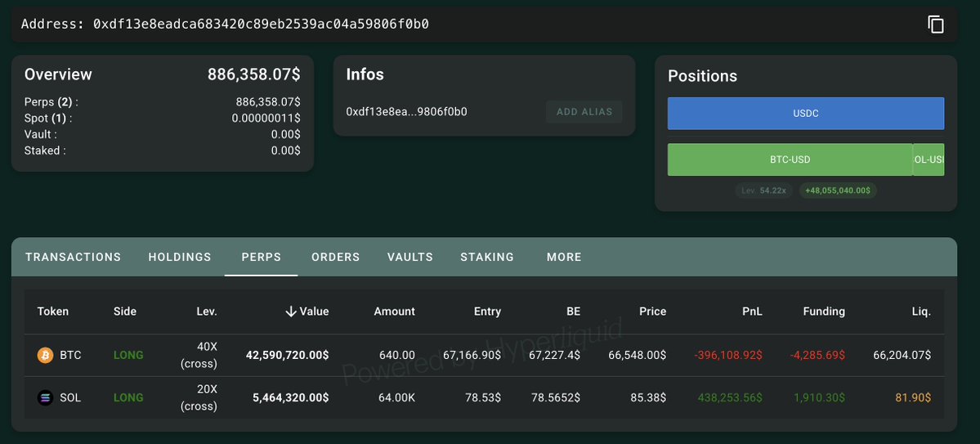Select the green BTC-USD position bar
980x444 pixels.
(x=790, y=159)
